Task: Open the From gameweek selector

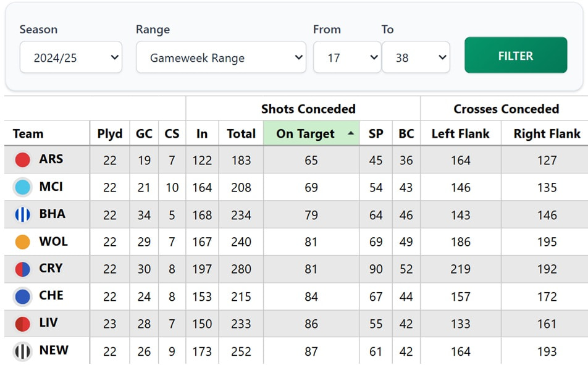Action: [346, 56]
